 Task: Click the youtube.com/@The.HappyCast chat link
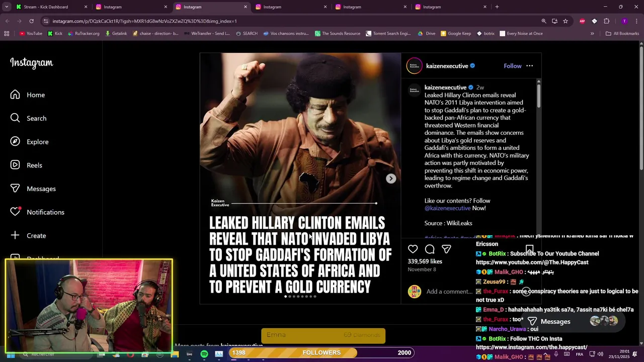pyautogui.click(x=532, y=262)
